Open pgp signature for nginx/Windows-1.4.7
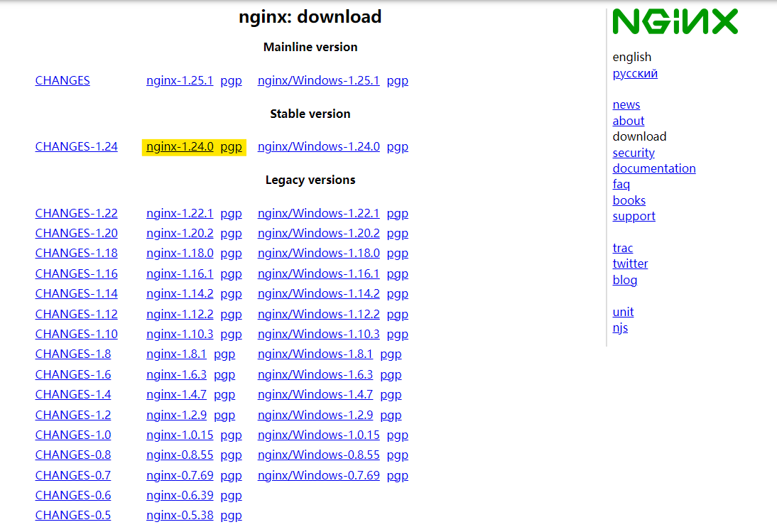 coord(391,395)
